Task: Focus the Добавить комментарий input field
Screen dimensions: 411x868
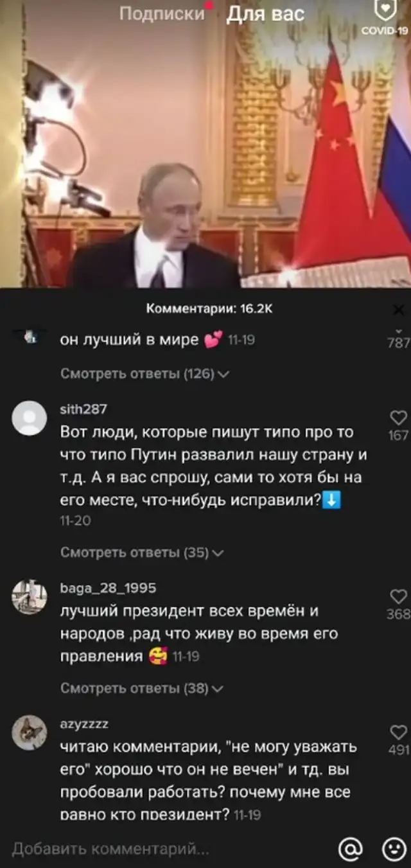Action: pyautogui.click(x=167, y=848)
